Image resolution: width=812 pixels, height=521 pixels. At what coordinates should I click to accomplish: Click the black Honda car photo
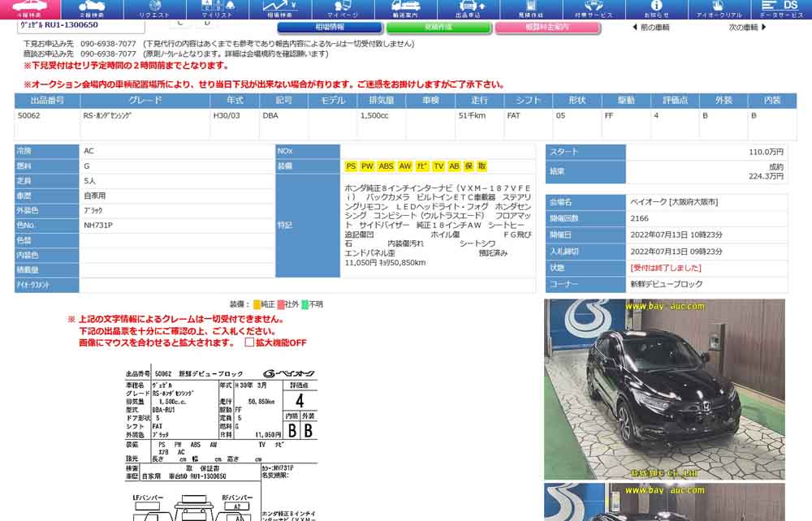click(664, 389)
